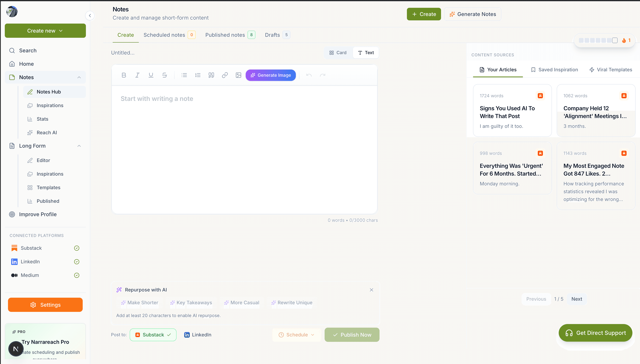Toggle underline formatting
640x364 pixels.
point(151,75)
